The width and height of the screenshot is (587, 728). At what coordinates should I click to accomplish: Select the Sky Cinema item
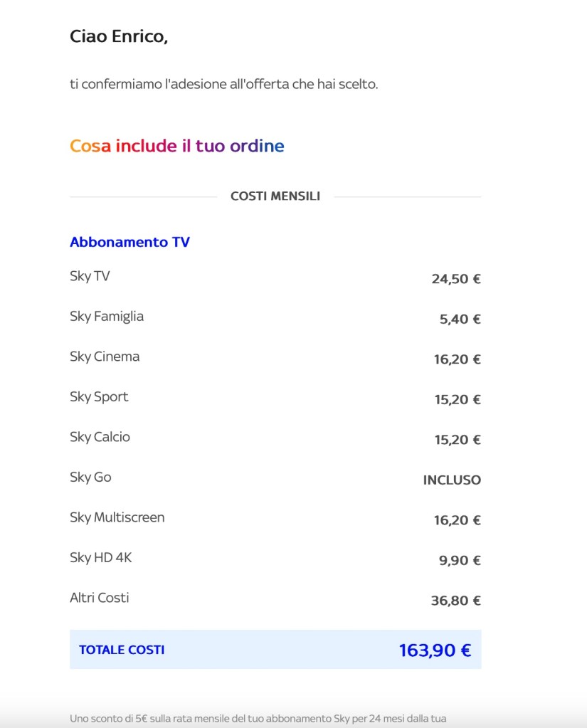point(105,357)
